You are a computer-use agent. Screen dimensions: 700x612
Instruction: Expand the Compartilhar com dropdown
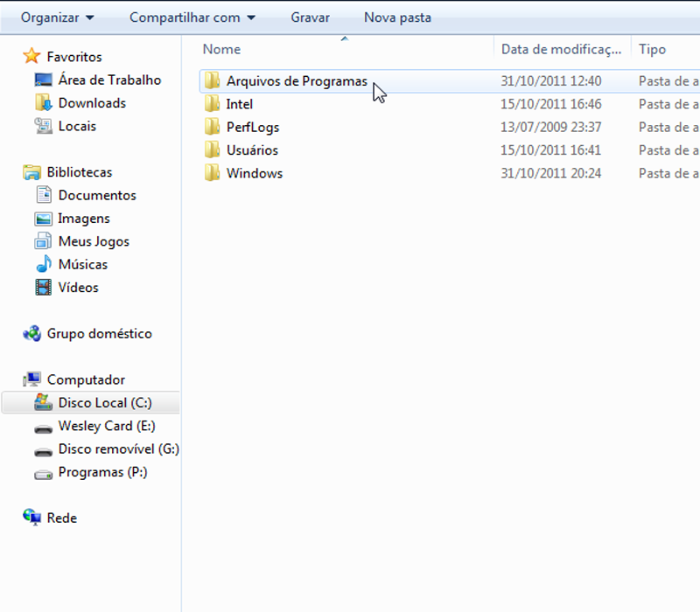(x=192, y=17)
